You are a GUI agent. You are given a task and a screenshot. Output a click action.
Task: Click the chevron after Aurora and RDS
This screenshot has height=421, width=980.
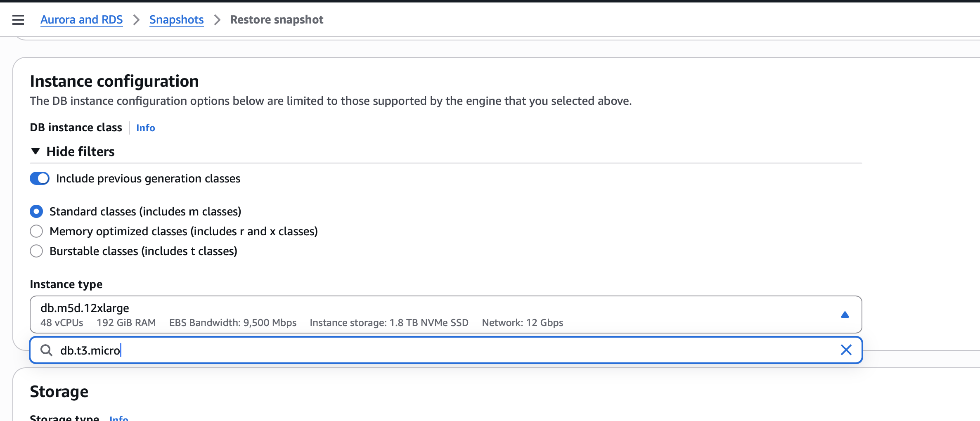(x=136, y=20)
